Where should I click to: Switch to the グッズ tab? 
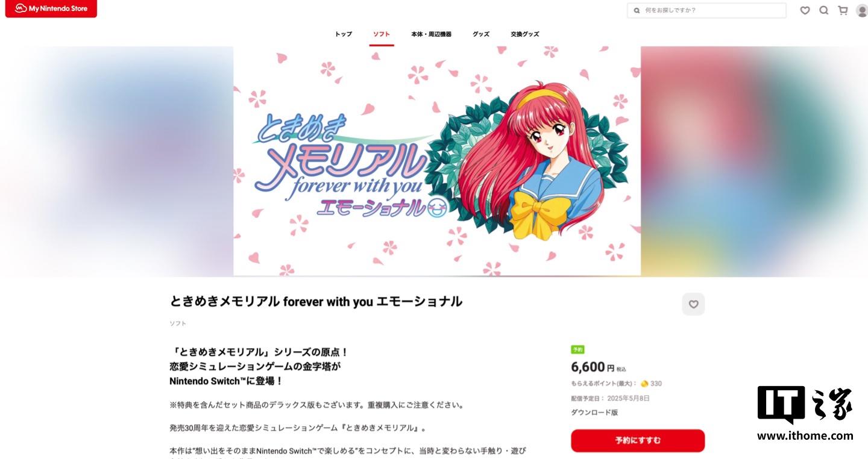(481, 34)
